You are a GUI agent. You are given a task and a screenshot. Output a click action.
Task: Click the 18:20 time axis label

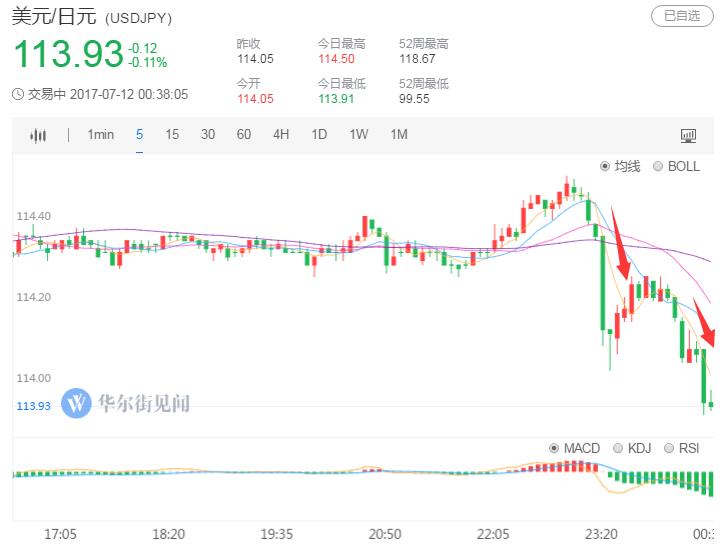click(169, 534)
